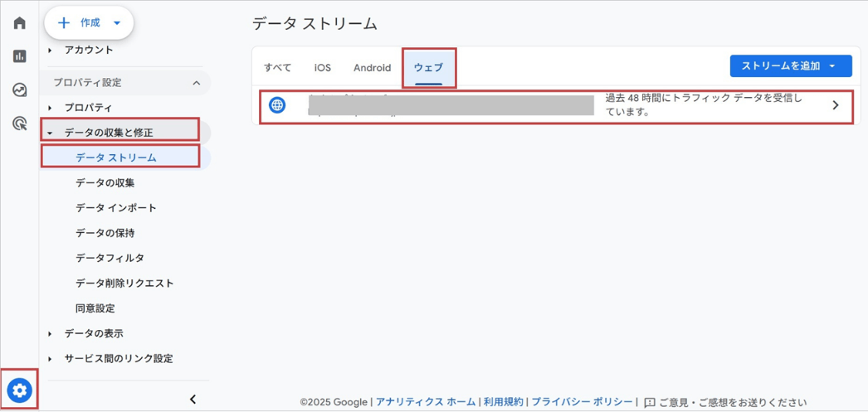Open 同意設定 menu item

(95, 308)
